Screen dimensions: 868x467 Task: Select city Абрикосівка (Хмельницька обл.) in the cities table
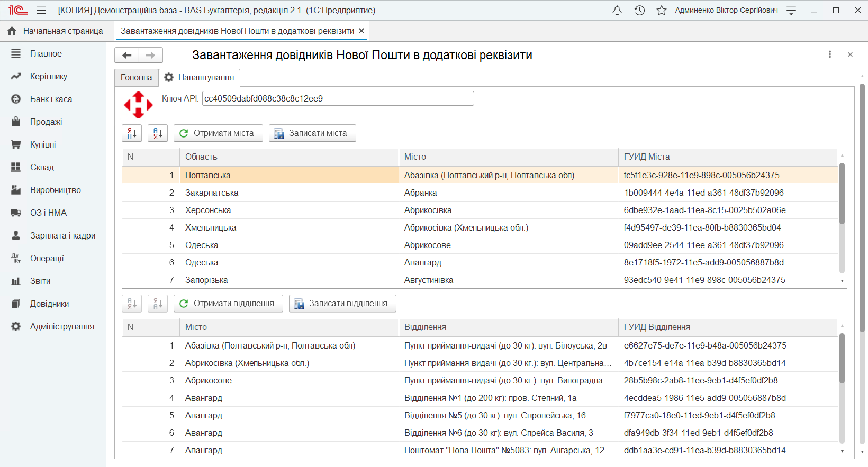pyautogui.click(x=508, y=227)
